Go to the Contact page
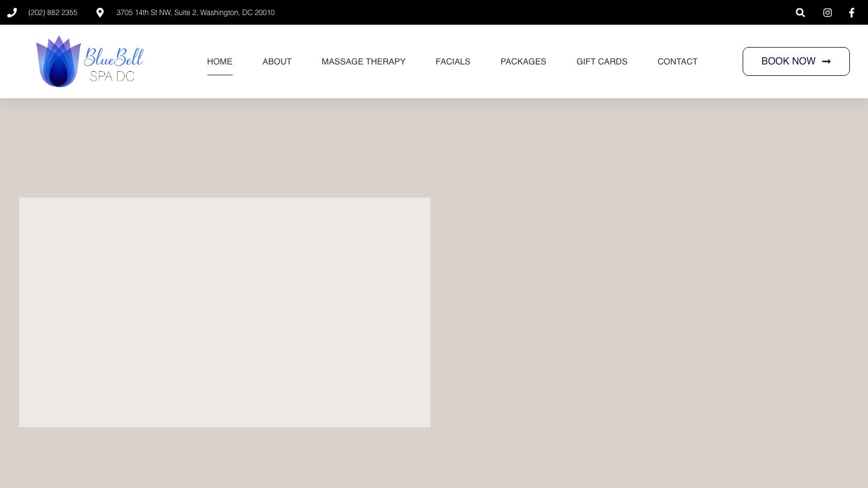The width and height of the screenshot is (868, 488). (x=678, y=61)
